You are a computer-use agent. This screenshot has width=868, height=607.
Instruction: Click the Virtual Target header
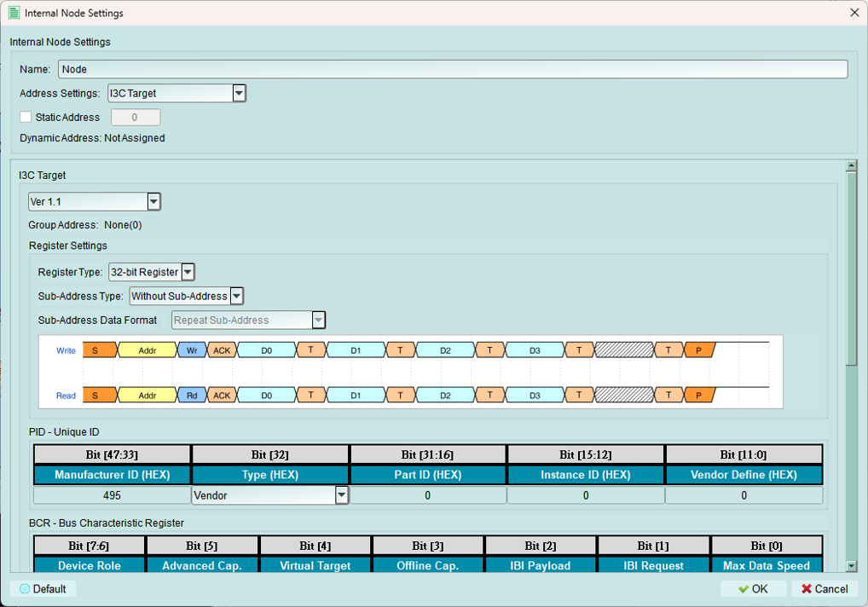(315, 565)
